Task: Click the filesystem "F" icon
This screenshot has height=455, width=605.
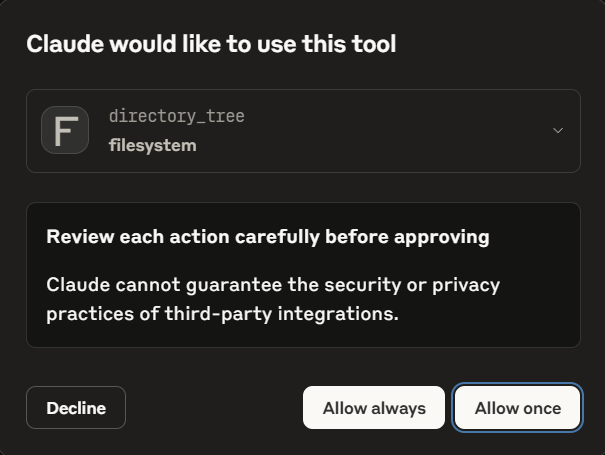Action: coord(65,131)
